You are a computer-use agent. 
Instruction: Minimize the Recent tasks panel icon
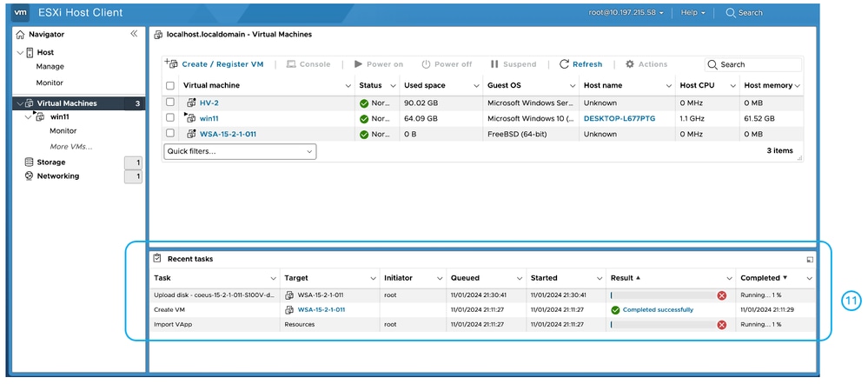(810, 259)
